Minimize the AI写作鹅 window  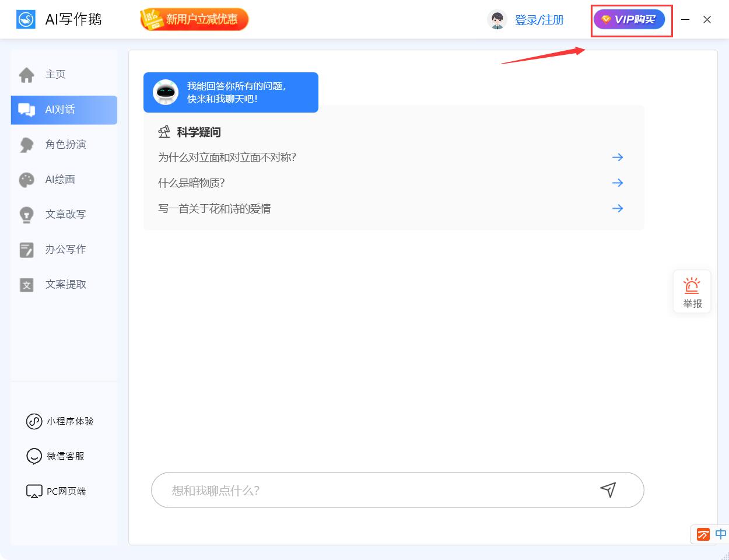[685, 19]
